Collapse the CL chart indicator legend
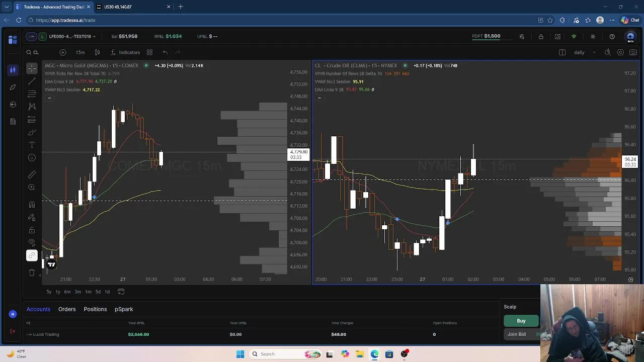 pyautogui.click(x=319, y=98)
